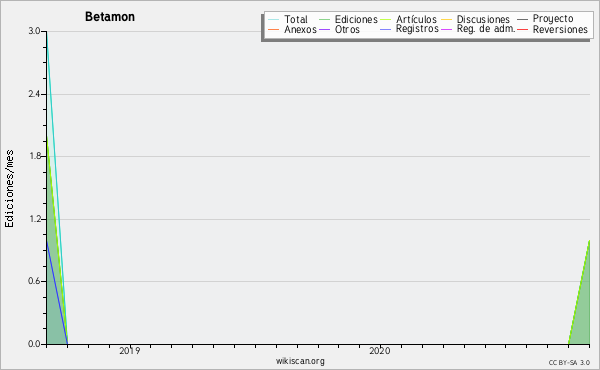
Task: Click the '0.0' y-axis value
Action: point(34,344)
